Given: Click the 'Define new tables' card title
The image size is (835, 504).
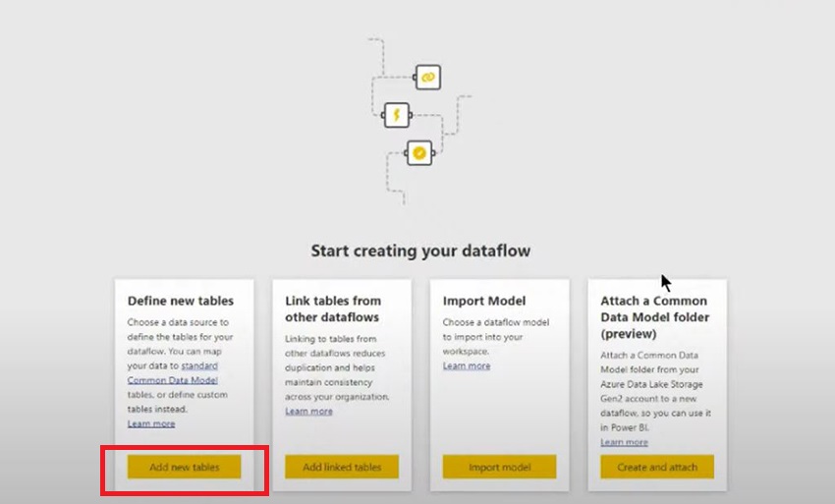Looking at the screenshot, I should tap(181, 301).
